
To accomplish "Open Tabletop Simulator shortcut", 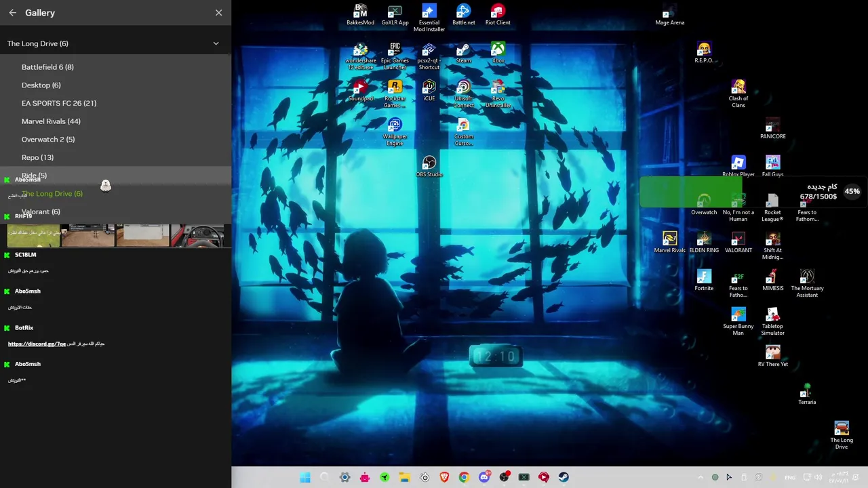I will [772, 322].
